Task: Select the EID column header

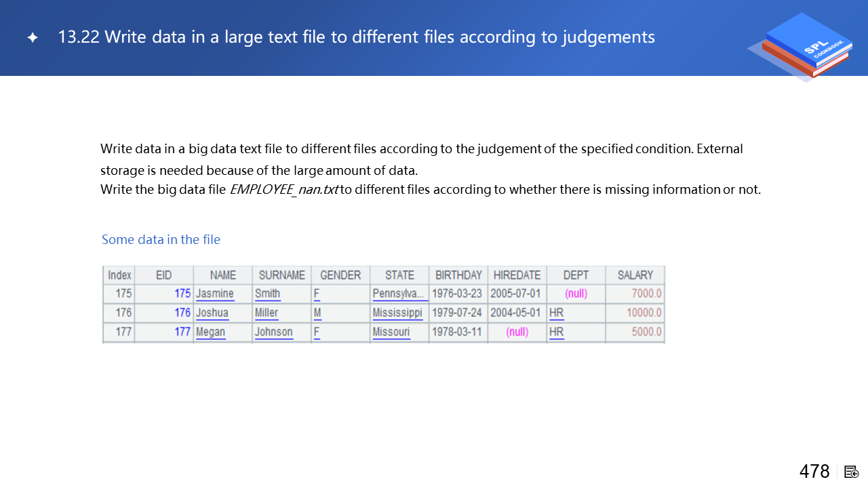Action: pos(163,275)
